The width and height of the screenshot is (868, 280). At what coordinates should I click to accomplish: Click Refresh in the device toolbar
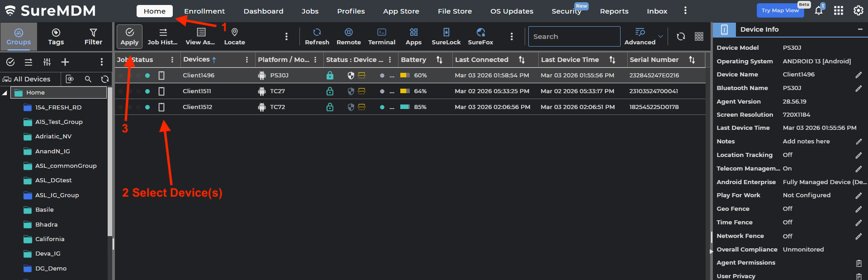[x=317, y=36]
